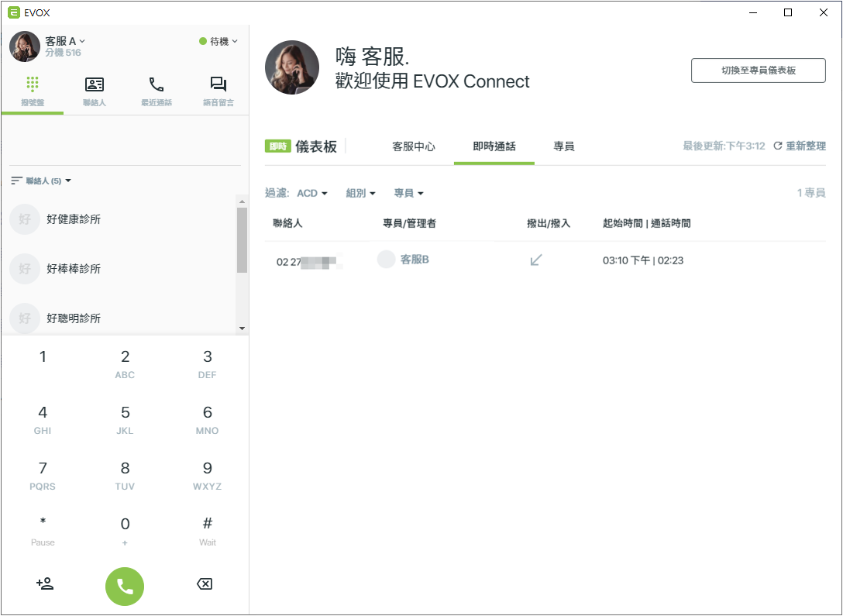The height and width of the screenshot is (616, 843).
Task: Dial the 9 WXYZ key
Action: (x=207, y=476)
